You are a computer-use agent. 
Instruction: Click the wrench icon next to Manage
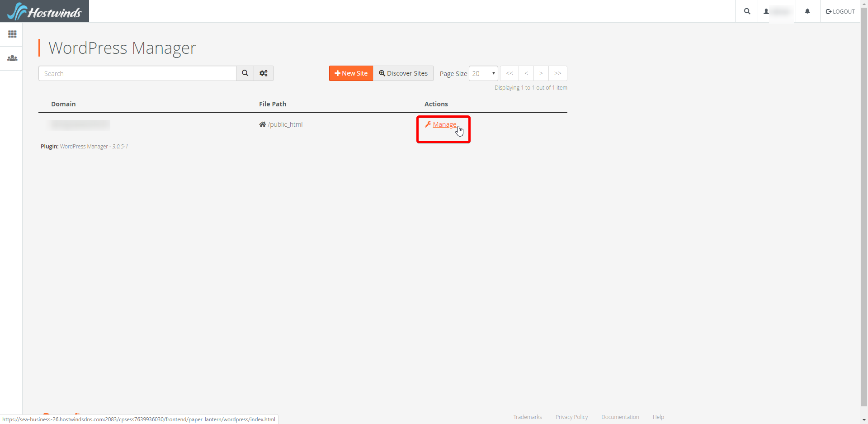tap(428, 124)
